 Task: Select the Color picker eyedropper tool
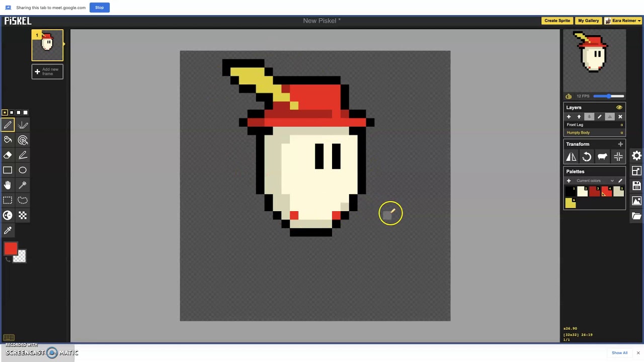click(8, 230)
